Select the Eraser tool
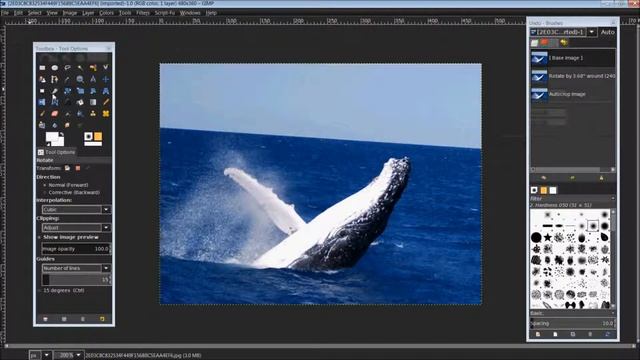Image resolution: width=640 pixels, height=360 pixels. click(x=55, y=113)
